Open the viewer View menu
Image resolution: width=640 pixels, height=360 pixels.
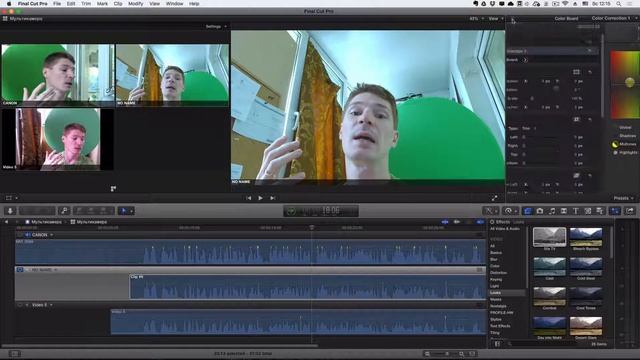coord(496,18)
